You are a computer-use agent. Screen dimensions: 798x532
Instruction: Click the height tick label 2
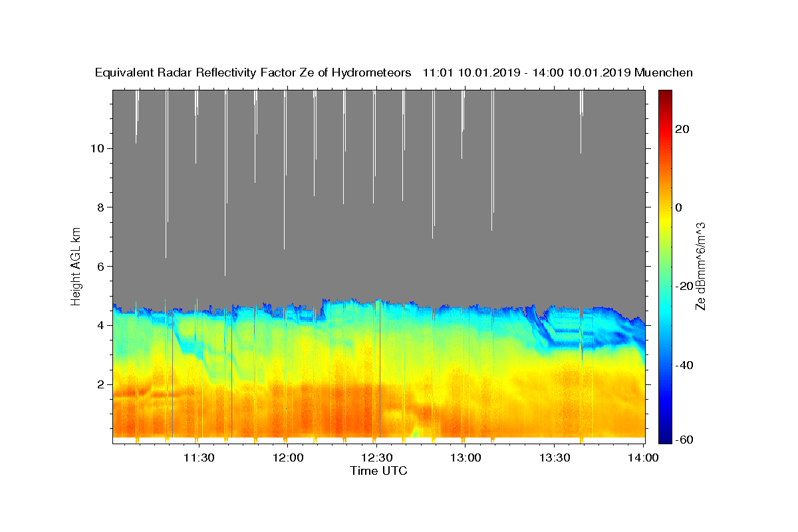tap(102, 384)
